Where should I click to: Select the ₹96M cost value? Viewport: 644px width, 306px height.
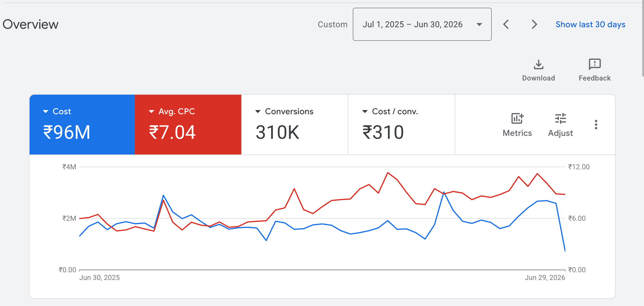pos(67,132)
